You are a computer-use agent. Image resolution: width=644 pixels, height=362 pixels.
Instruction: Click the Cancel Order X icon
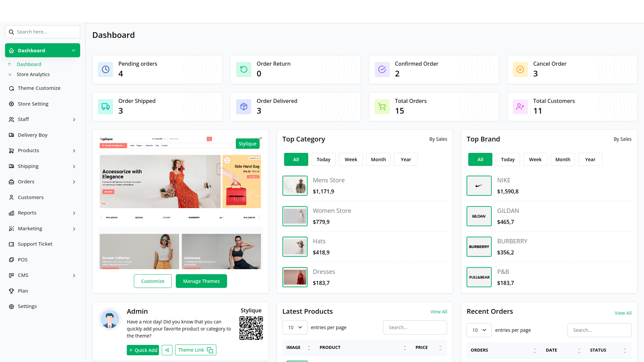[520, 69]
